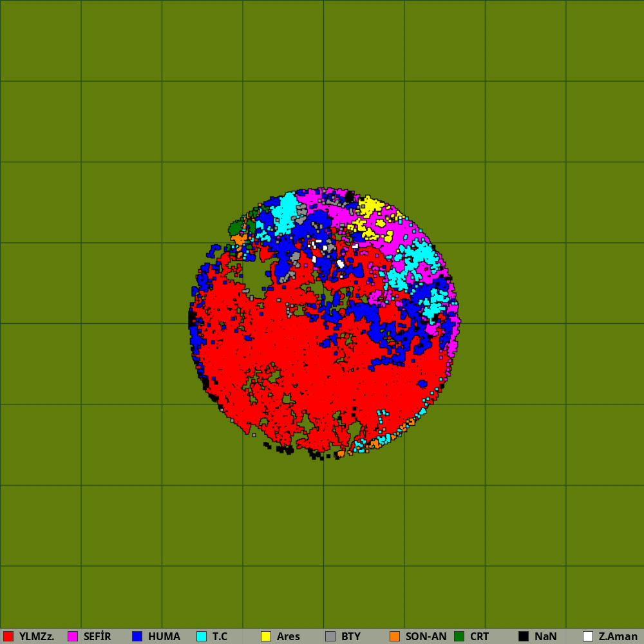
Task: Click the orange SON-AN legend swatch
Action: pyautogui.click(x=395, y=636)
